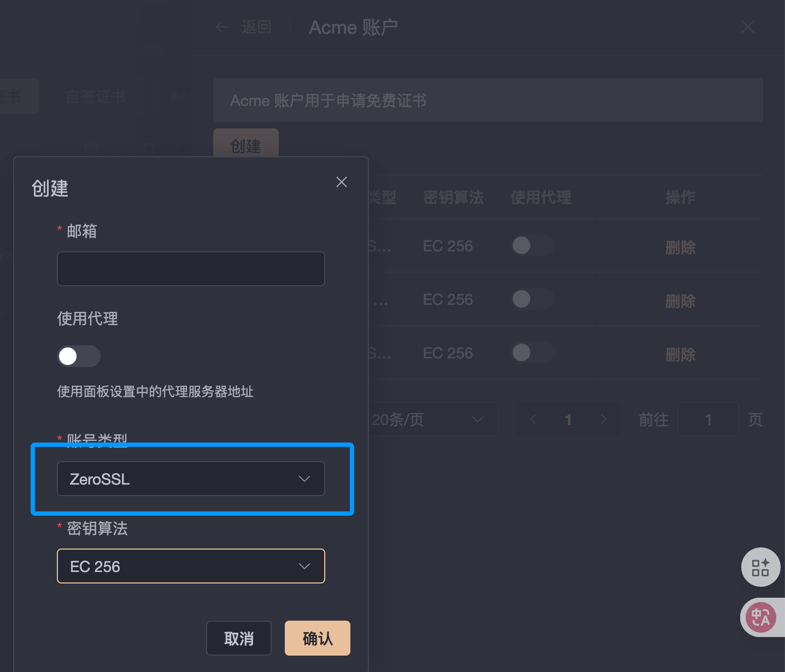Click the 邮箱 input field
This screenshot has width=785, height=672.
tap(191, 269)
